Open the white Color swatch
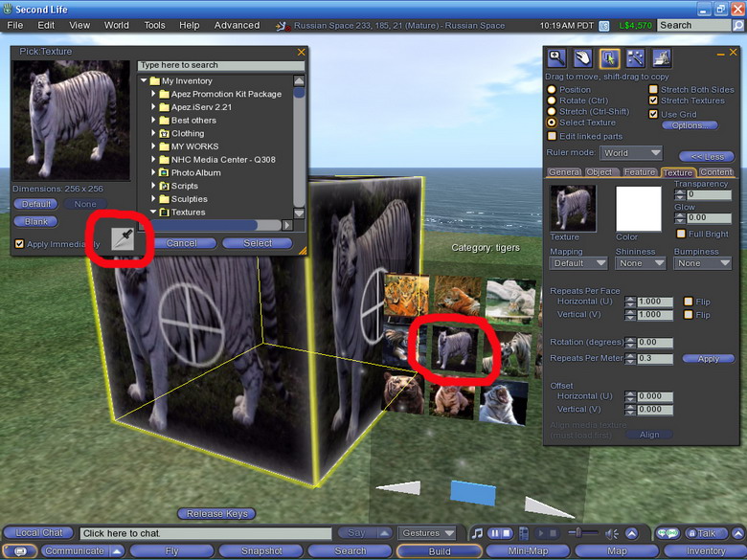The height and width of the screenshot is (560, 747). pyautogui.click(x=639, y=209)
